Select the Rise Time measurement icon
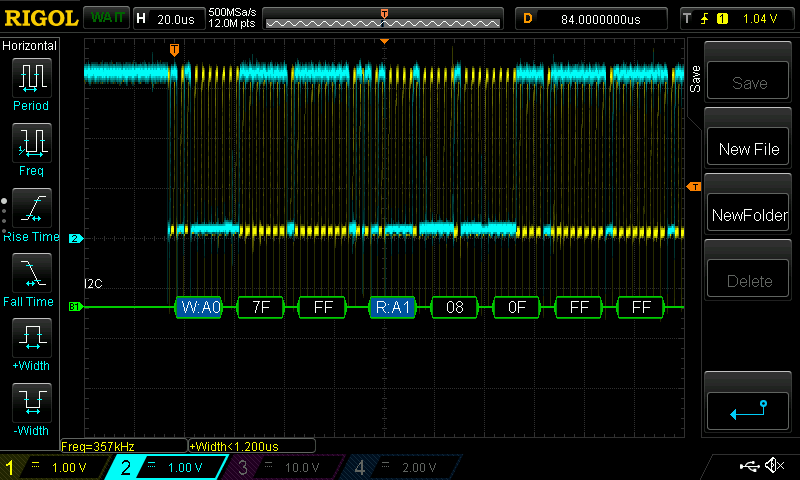Image resolution: width=800 pixels, height=480 pixels. point(32,208)
